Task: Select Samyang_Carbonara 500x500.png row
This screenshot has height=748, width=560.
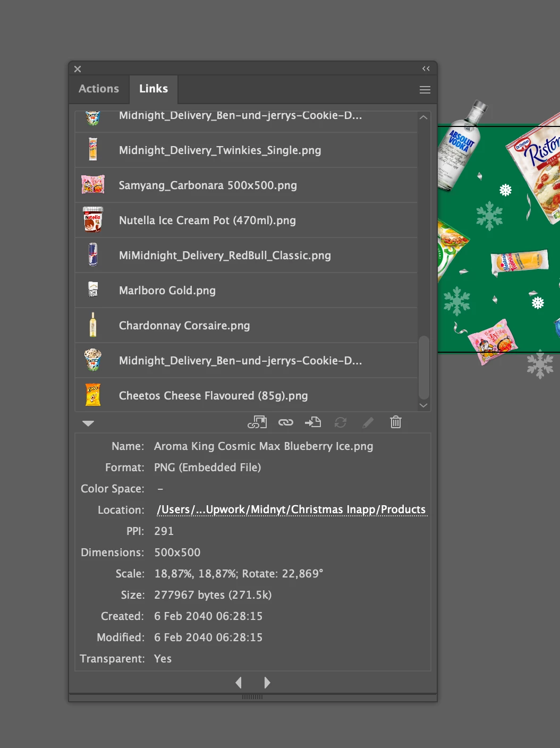Action: pyautogui.click(x=247, y=185)
